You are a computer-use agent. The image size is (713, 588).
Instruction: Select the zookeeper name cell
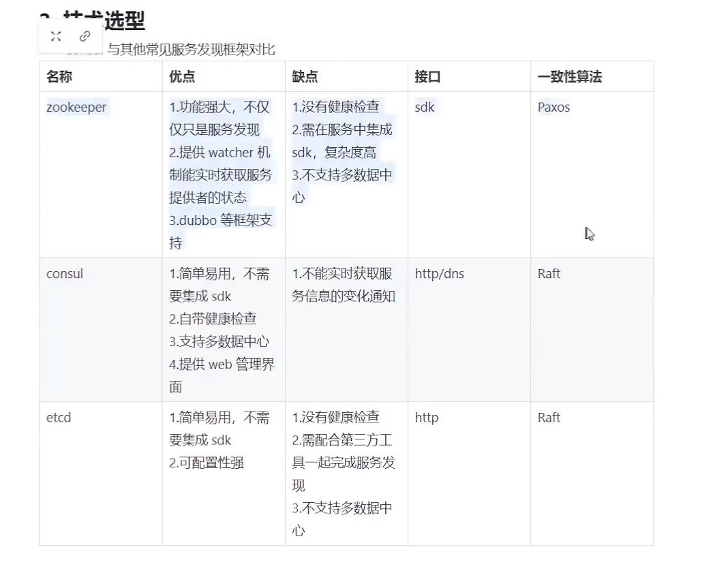pos(76,108)
